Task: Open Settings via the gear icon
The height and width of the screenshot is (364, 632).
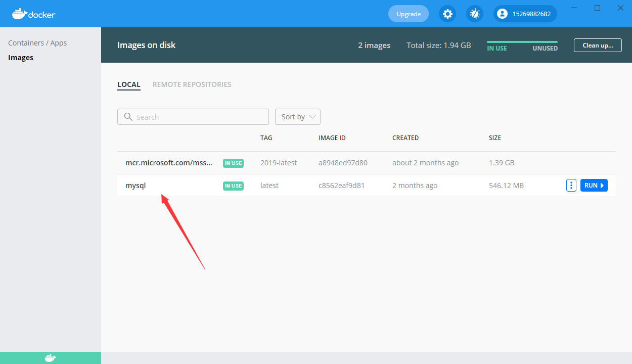Action: coord(447,14)
